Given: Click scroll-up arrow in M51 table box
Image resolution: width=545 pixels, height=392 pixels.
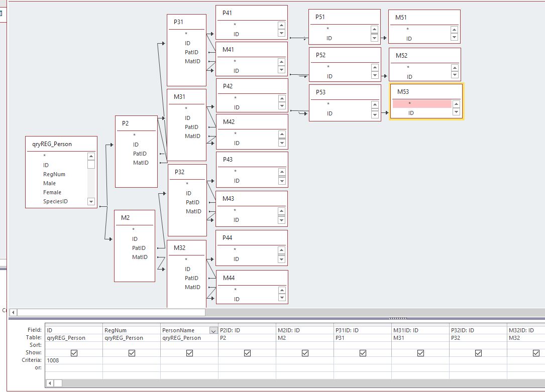Looking at the screenshot, I should (x=454, y=30).
